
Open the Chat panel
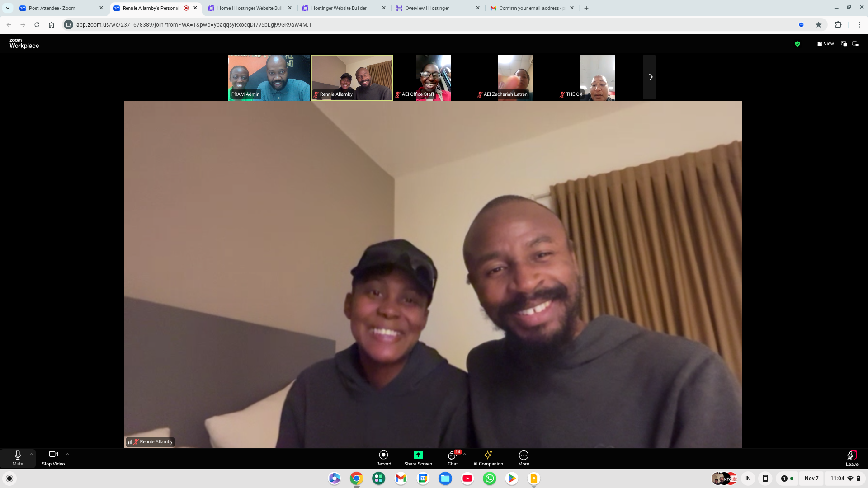[453, 455]
